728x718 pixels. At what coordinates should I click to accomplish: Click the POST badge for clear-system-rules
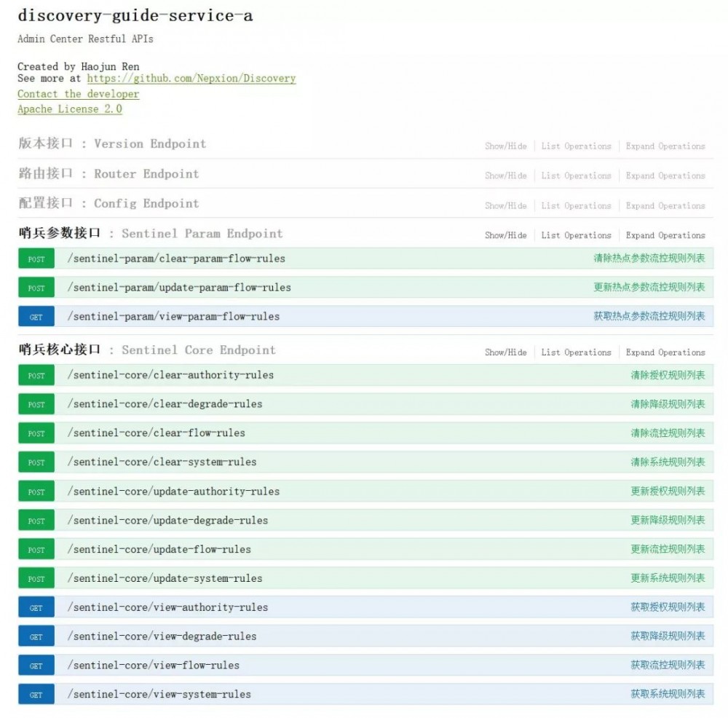coord(36,462)
